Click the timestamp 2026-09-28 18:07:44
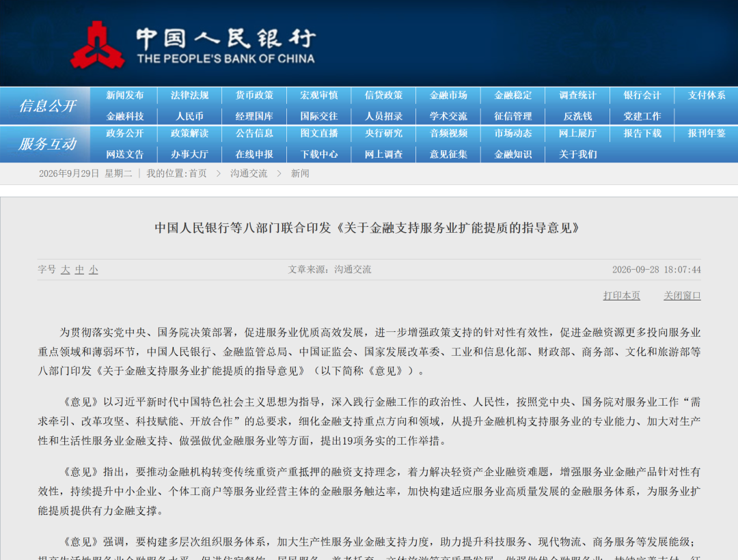This screenshot has width=738, height=560. pyautogui.click(x=656, y=270)
